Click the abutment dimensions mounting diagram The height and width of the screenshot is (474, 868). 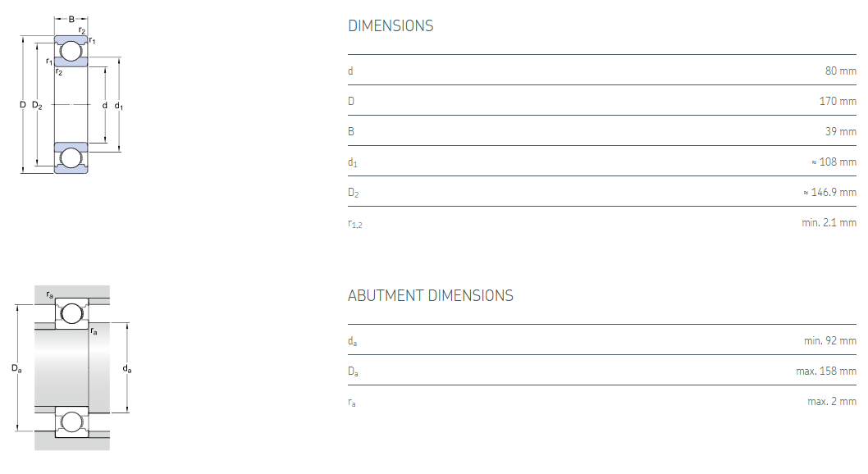tap(72, 369)
